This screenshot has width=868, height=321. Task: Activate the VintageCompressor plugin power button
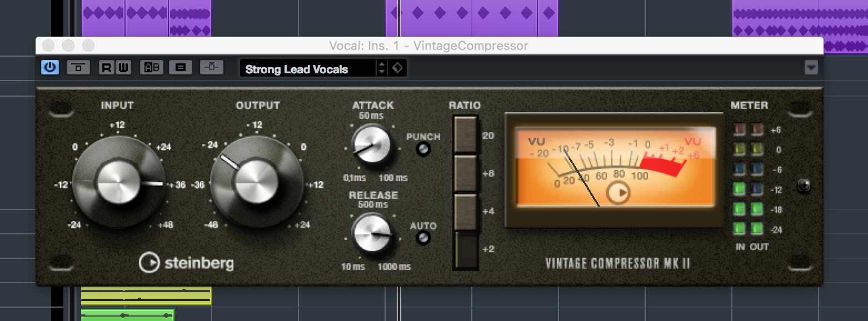coord(49,67)
